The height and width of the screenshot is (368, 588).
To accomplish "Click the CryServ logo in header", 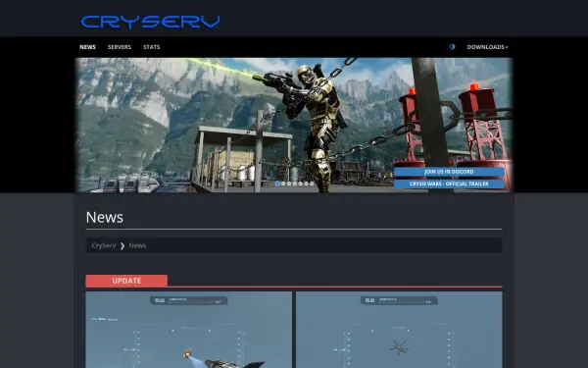I will (x=150, y=23).
